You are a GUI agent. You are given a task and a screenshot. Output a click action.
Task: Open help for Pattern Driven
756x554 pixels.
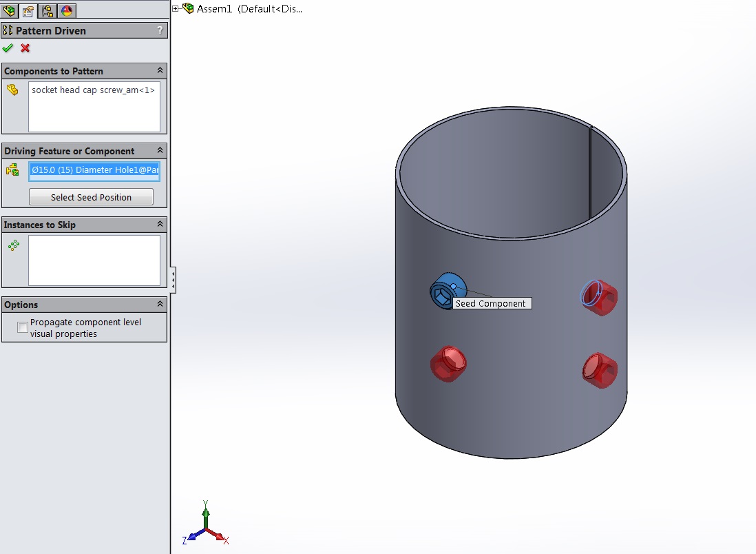(x=160, y=30)
